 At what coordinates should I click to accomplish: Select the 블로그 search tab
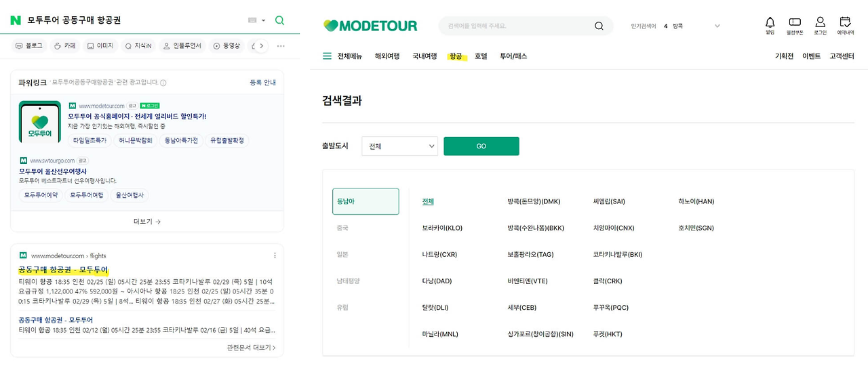pos(29,45)
